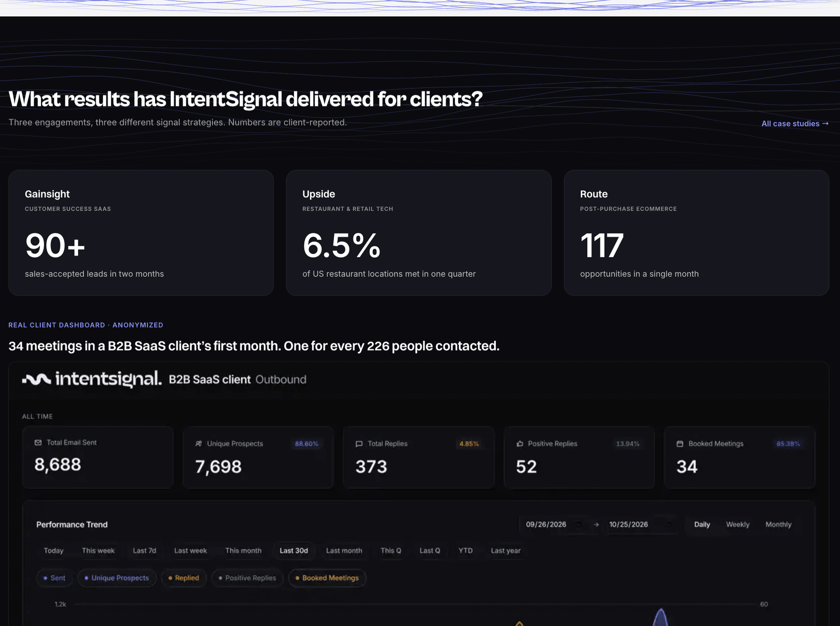Switch trend granularity to Daily

(x=702, y=524)
